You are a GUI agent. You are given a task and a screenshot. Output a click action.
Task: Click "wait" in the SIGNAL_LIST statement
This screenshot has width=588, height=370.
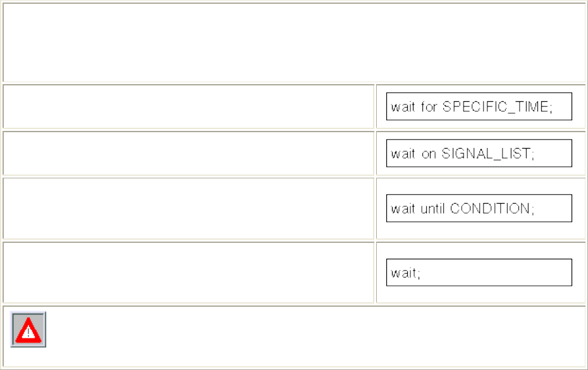[403, 153]
